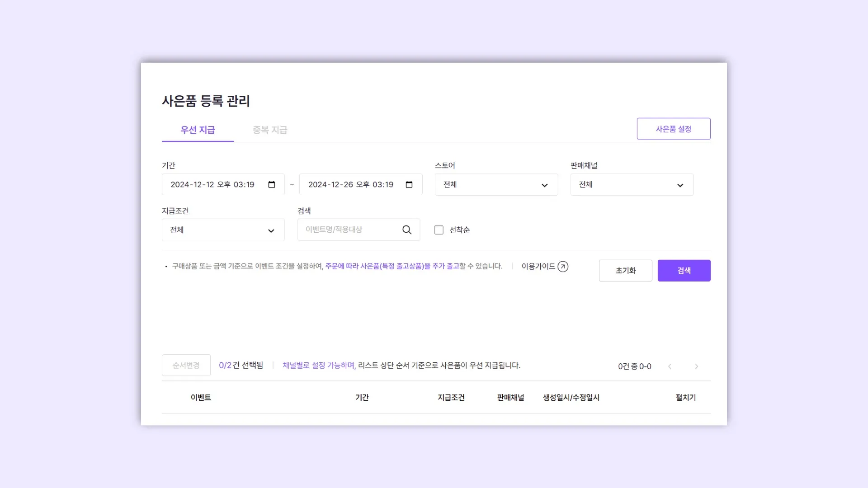Click the 이용가이드 arrow circle icon
Image resolution: width=868 pixels, height=488 pixels.
point(563,267)
